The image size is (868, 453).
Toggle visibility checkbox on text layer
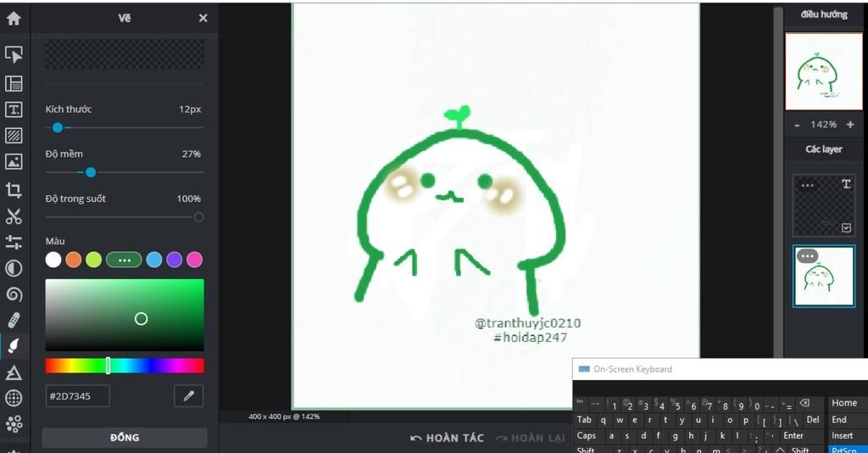point(847,227)
